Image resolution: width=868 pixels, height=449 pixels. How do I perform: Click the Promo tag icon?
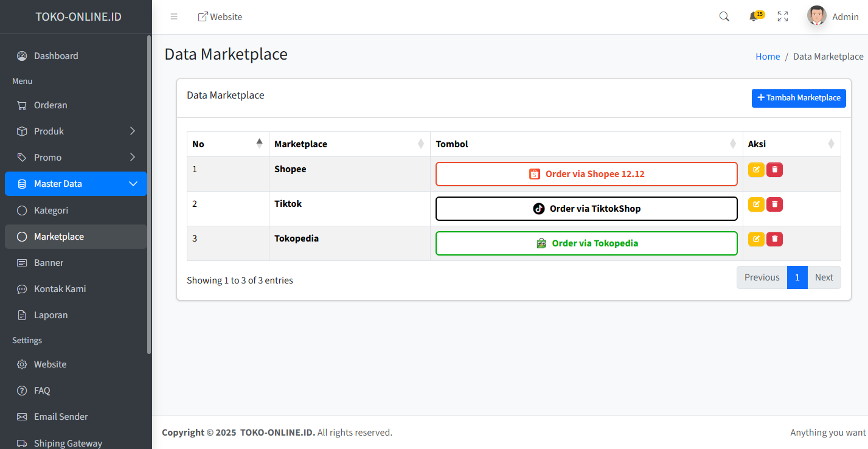point(22,158)
